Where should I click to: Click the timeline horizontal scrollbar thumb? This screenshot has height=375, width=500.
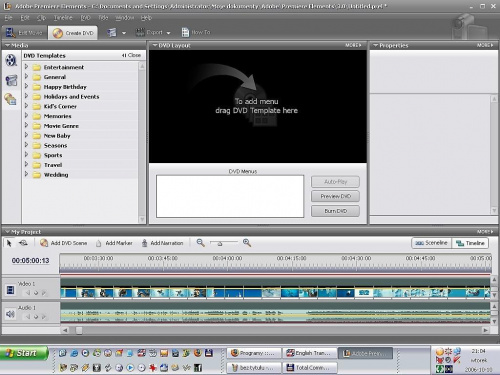79,330
